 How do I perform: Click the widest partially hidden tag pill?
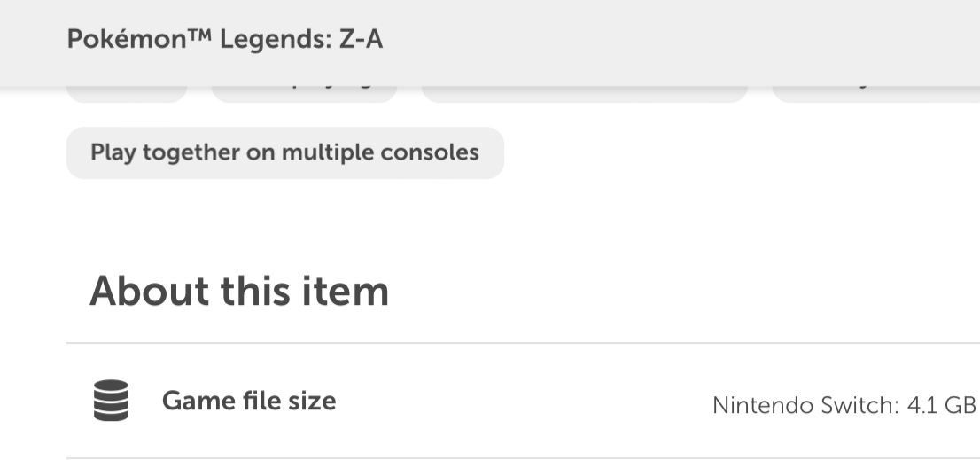click(x=585, y=94)
